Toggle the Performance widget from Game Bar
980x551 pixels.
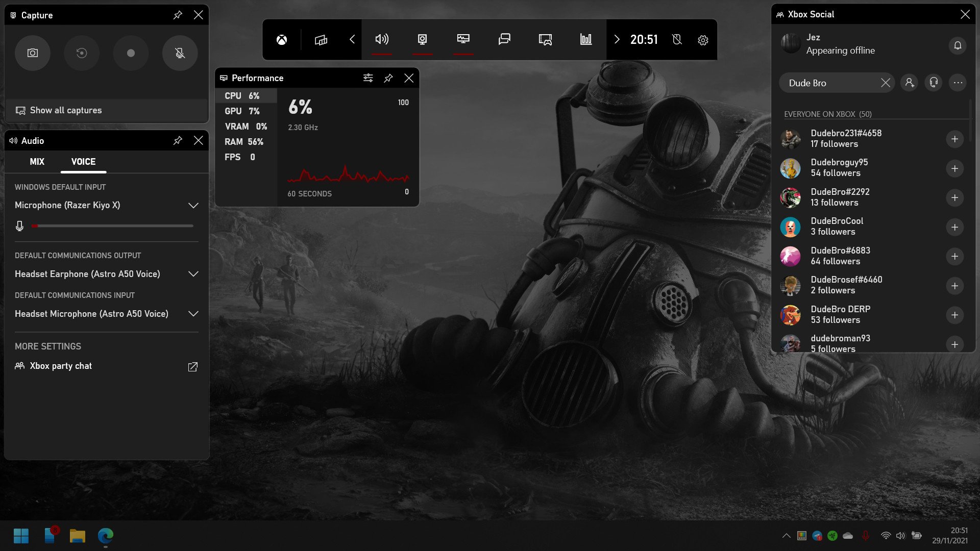pos(463,40)
